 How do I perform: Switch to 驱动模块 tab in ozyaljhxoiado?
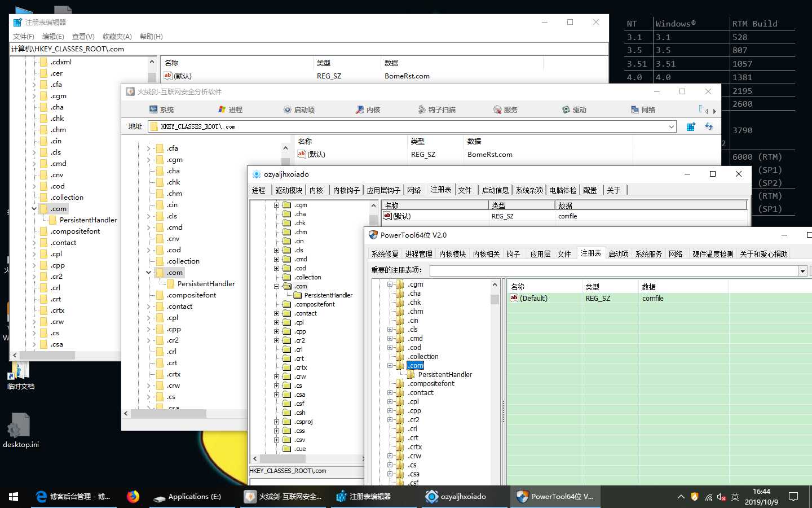coord(289,190)
